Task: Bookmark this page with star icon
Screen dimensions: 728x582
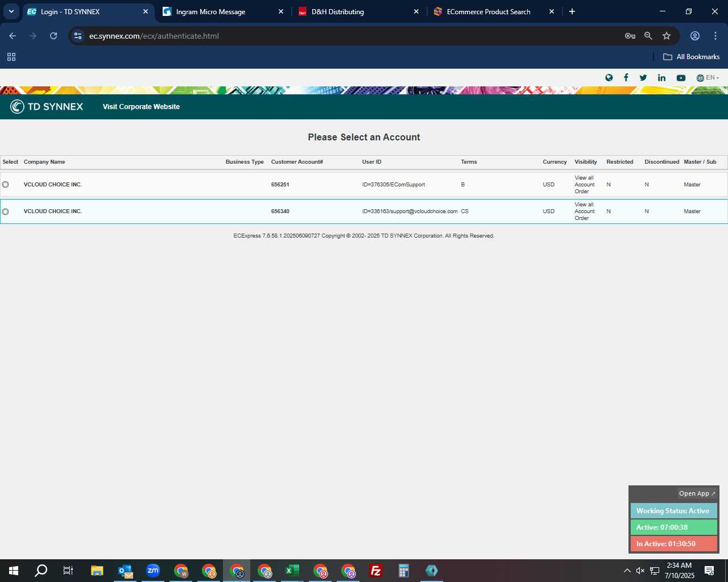Action: 667,36
